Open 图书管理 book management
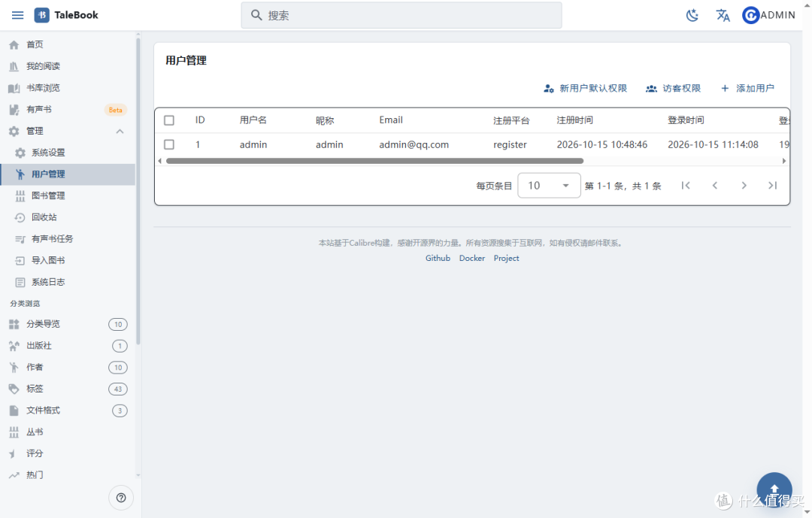This screenshot has height=518, width=812. [x=68, y=195]
